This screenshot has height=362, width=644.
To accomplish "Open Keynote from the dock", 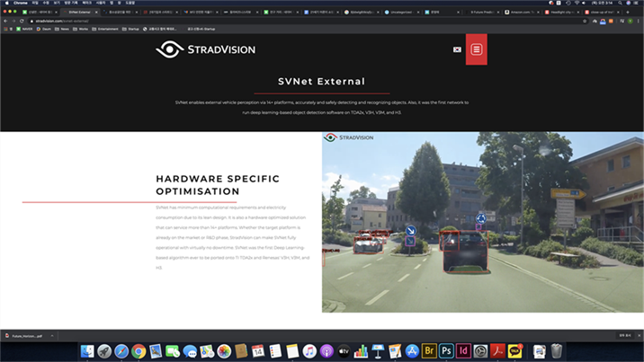I will (378, 351).
